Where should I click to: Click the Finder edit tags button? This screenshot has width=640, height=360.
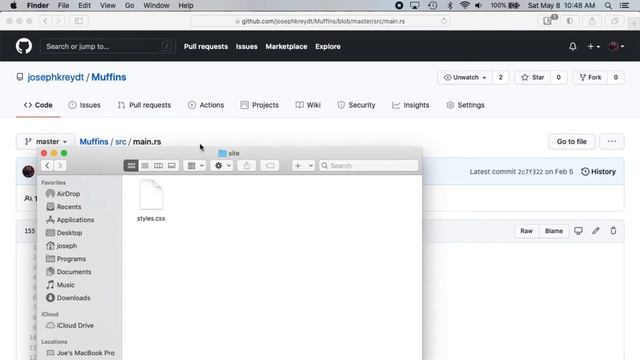[269, 165]
